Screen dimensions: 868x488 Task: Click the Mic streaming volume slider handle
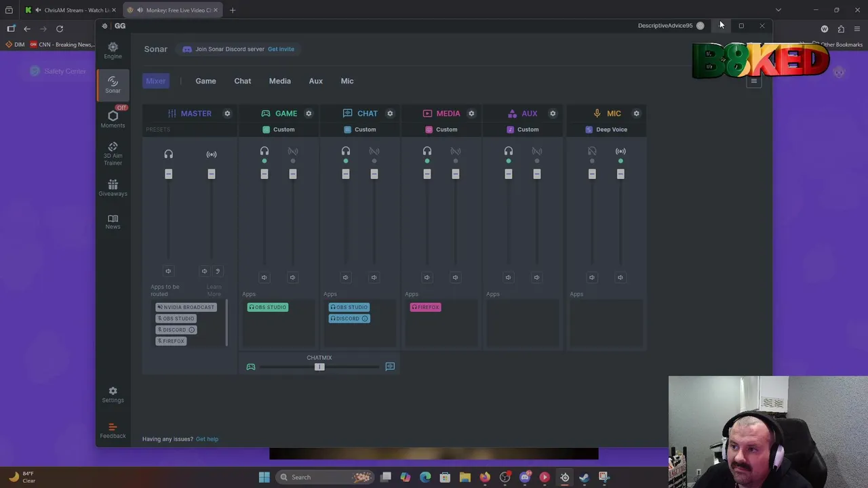[620, 174]
